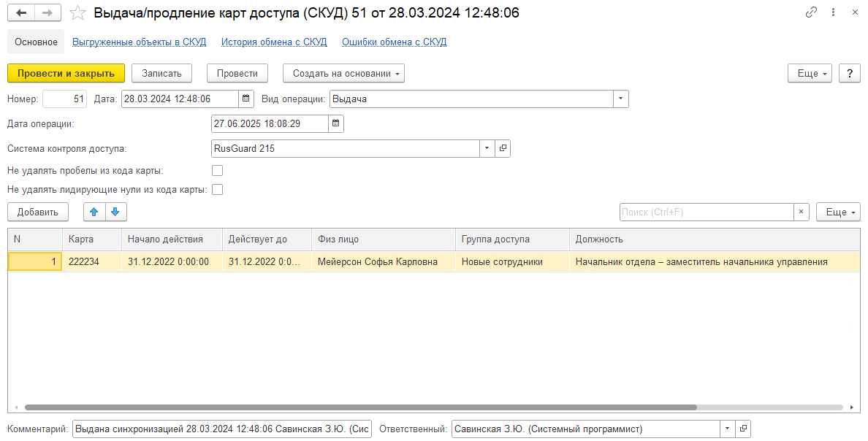Open the three-dot window options menu
868x441 pixels.
pos(833,12)
